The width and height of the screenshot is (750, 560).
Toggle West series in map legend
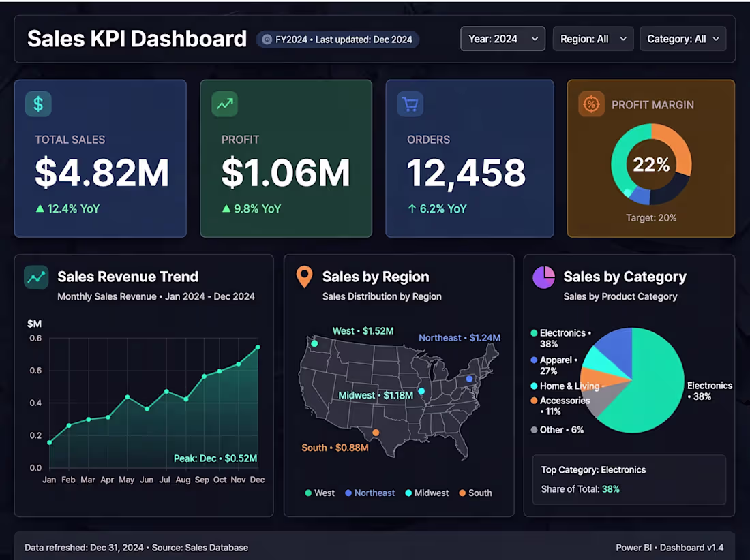click(320, 493)
